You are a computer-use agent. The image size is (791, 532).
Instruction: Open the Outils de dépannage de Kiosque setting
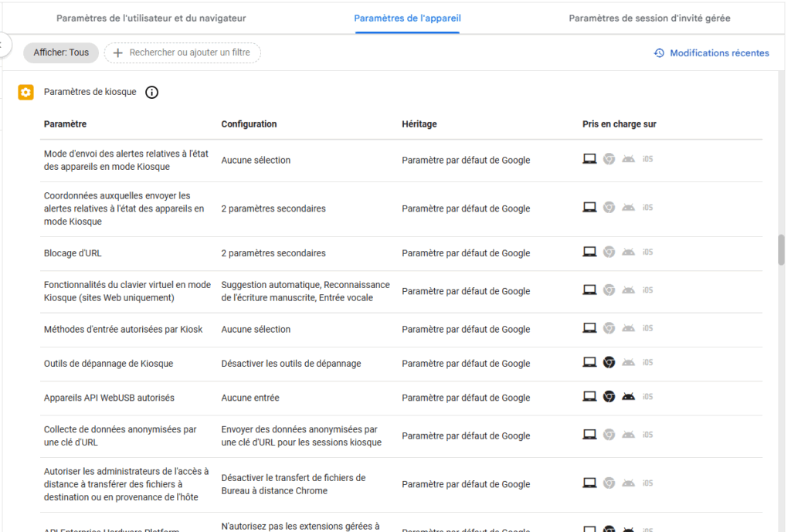click(x=108, y=364)
